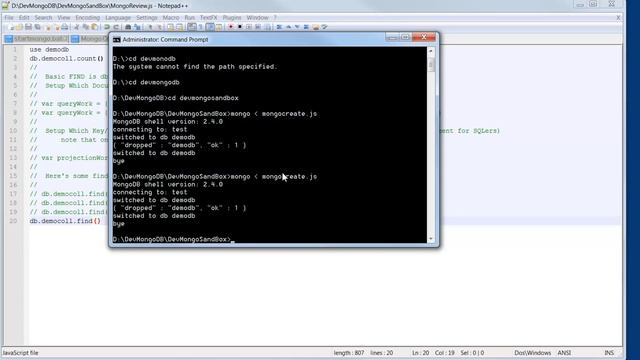Image resolution: width=640 pixels, height=360 pixels.
Task: Click the 'use demodb' line in the editor
Action: 49,49
